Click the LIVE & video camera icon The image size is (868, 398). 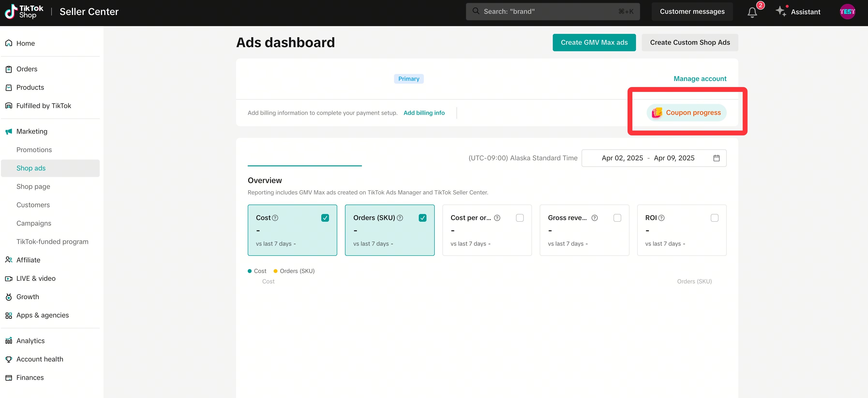pos(9,279)
